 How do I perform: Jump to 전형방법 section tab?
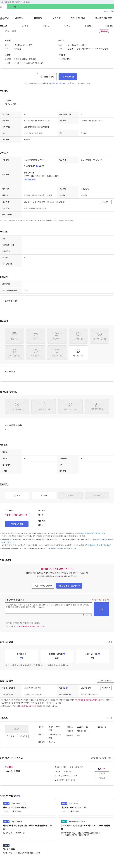88,26
